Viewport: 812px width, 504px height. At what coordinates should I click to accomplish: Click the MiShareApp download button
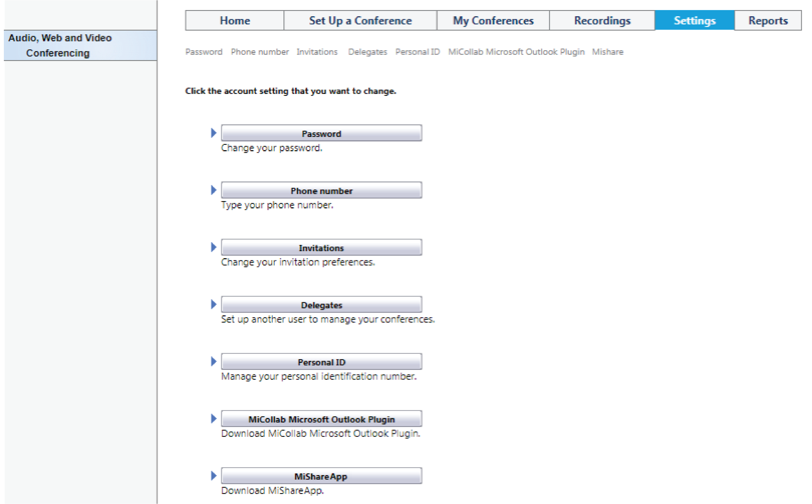pyautogui.click(x=321, y=476)
